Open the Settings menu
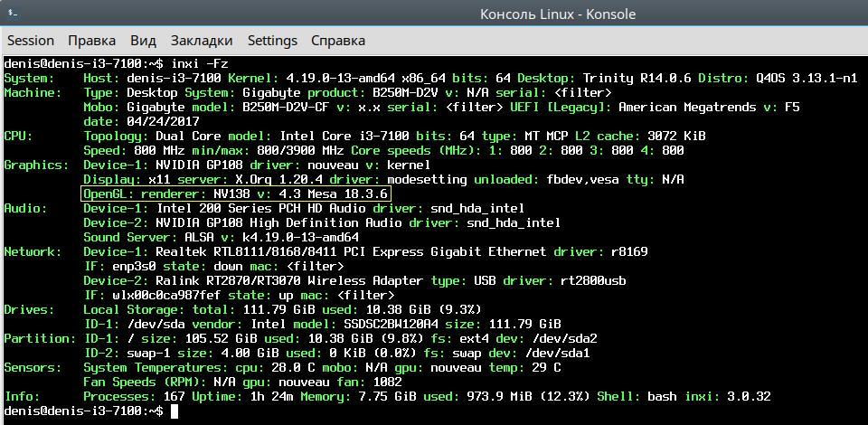This screenshot has width=868, height=425. click(x=272, y=41)
